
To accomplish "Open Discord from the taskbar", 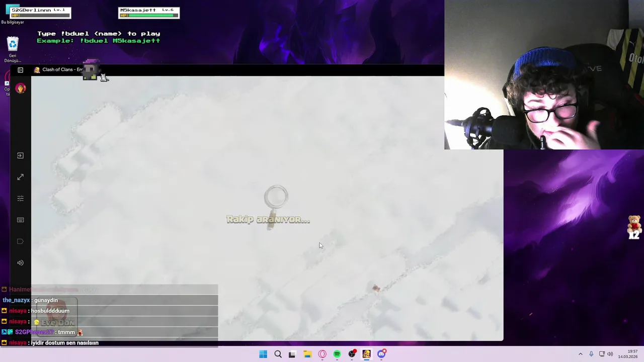I will pos(382,354).
